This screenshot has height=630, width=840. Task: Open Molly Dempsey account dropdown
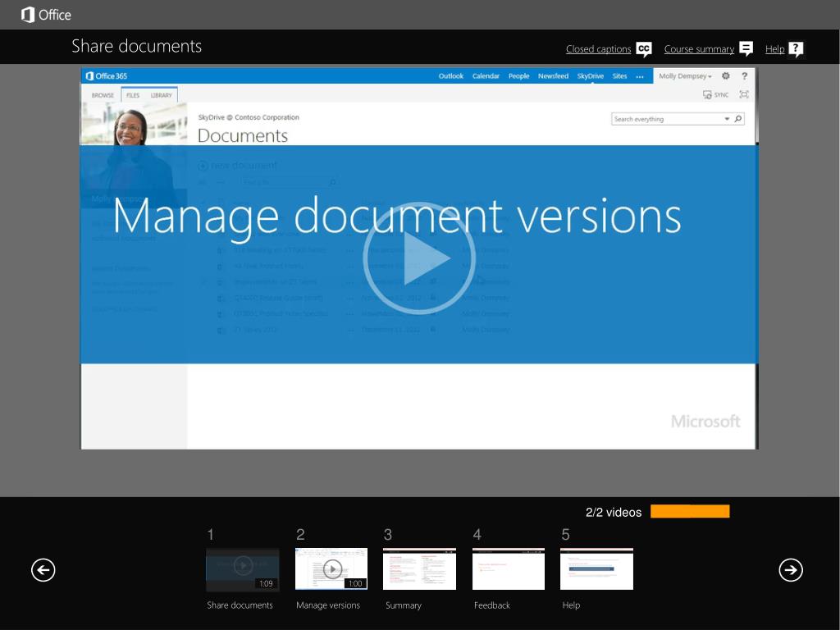tap(685, 76)
